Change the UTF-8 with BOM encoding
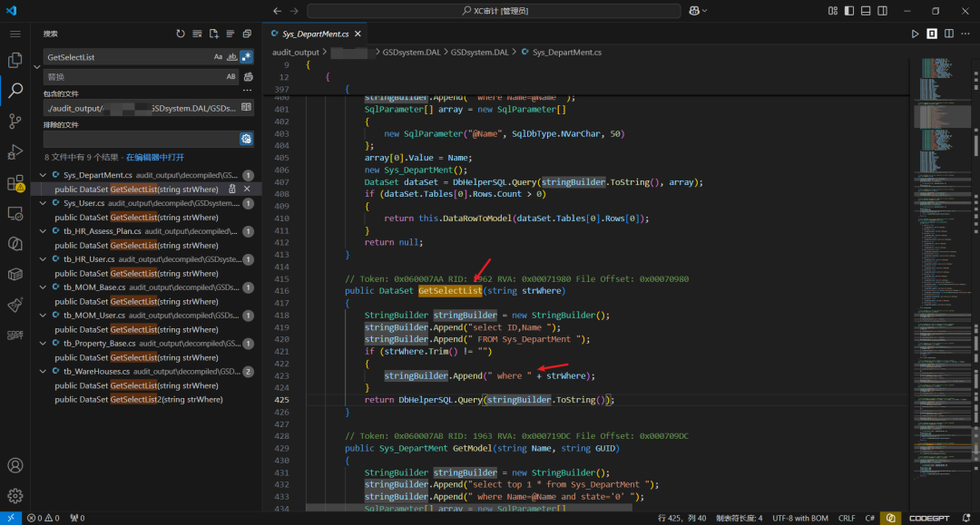This screenshot has width=980, height=525. [800, 518]
